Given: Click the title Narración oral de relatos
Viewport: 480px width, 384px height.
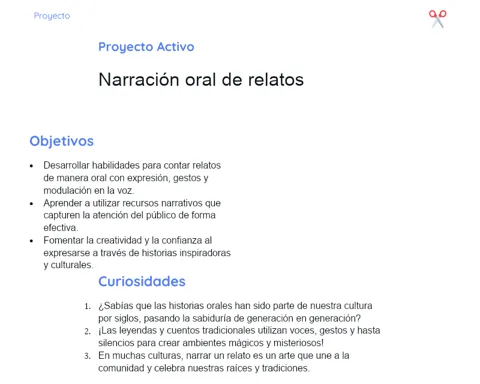Looking at the screenshot, I should (x=201, y=80).
